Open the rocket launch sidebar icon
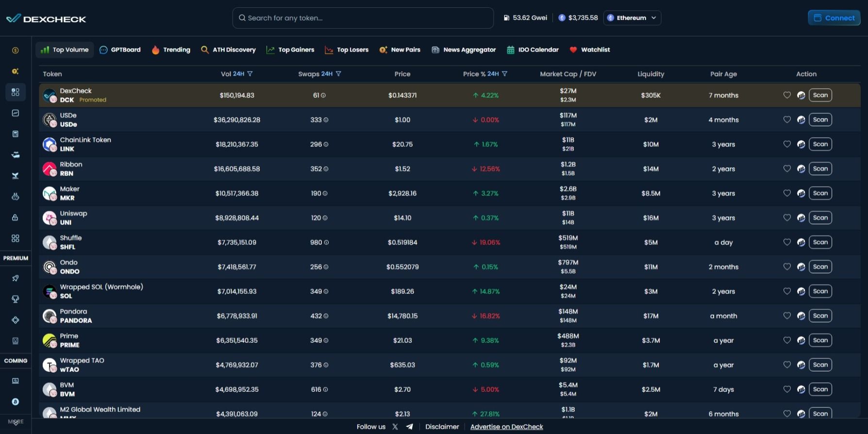The image size is (868, 434). pos(16,278)
